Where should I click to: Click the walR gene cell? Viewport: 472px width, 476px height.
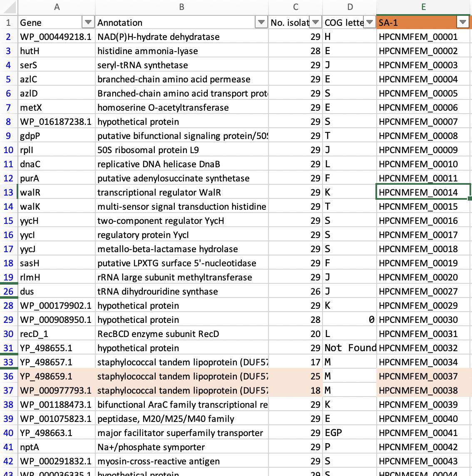point(57,193)
